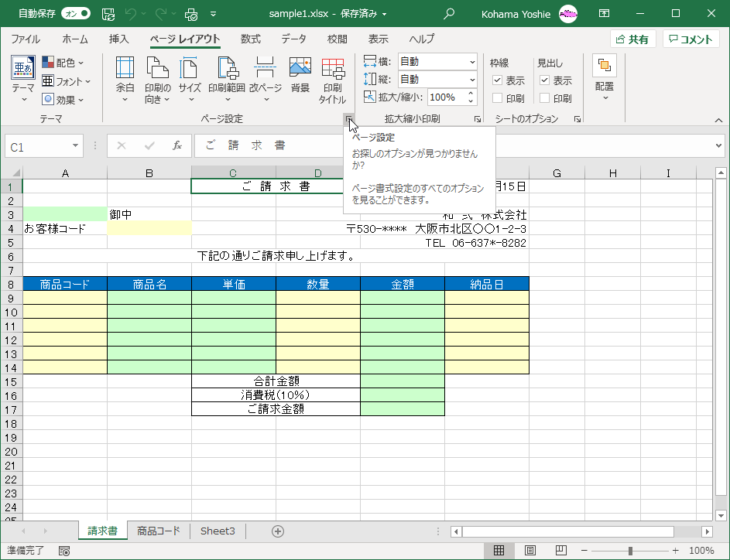Click the confirm checkmark in formula bar
Screen dimensions: 730x560
coord(149,145)
